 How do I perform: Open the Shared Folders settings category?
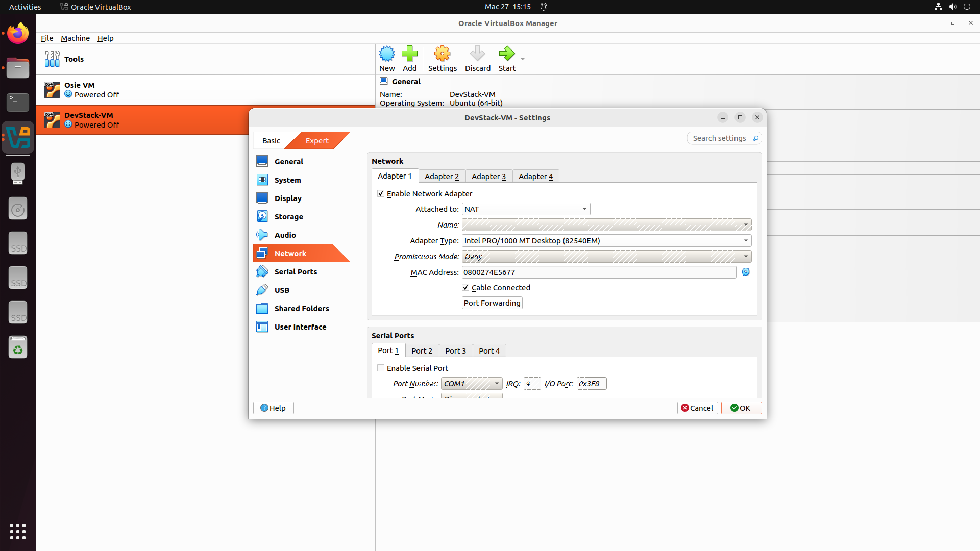point(302,308)
